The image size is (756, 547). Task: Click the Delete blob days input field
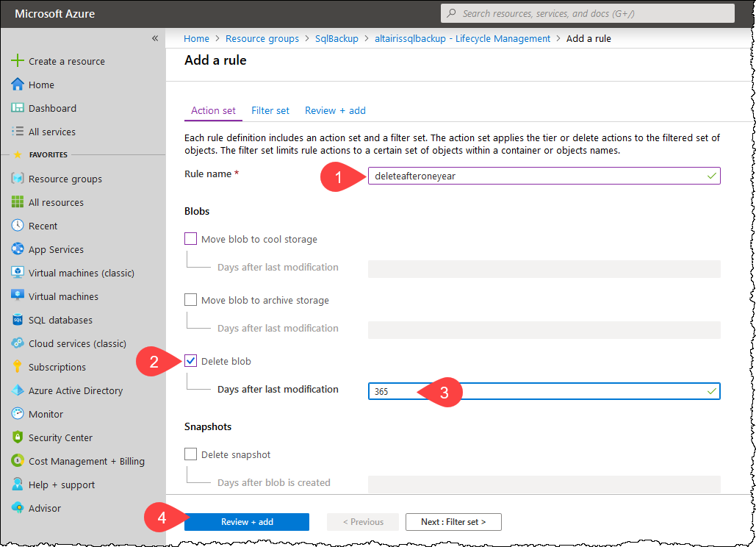click(544, 391)
